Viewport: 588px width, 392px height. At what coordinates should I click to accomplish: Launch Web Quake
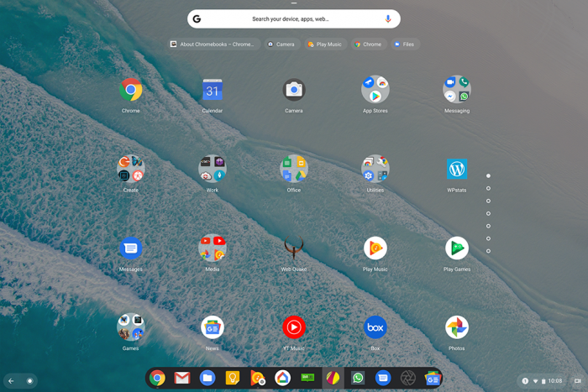pyautogui.click(x=294, y=248)
